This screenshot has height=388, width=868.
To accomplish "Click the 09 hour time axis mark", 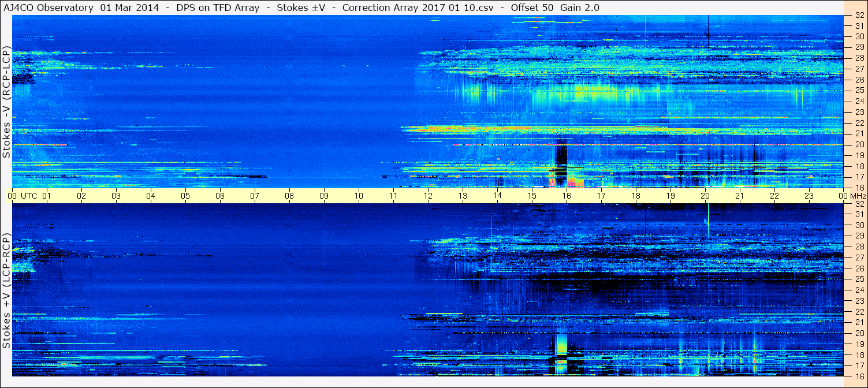I will tap(324, 196).
